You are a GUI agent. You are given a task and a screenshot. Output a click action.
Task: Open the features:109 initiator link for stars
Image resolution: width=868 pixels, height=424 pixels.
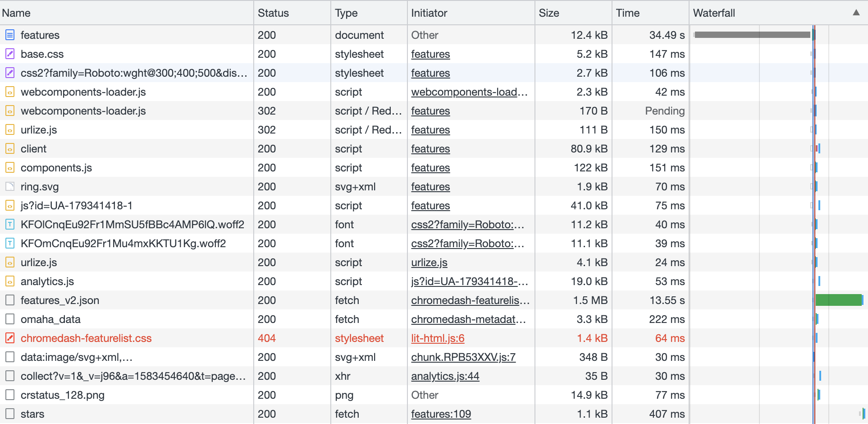point(441,414)
